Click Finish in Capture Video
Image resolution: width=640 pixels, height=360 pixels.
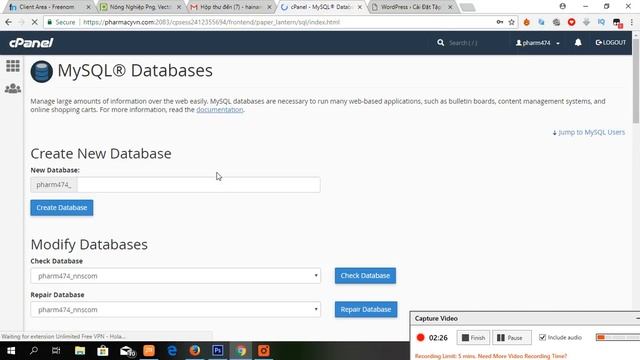tap(473, 338)
